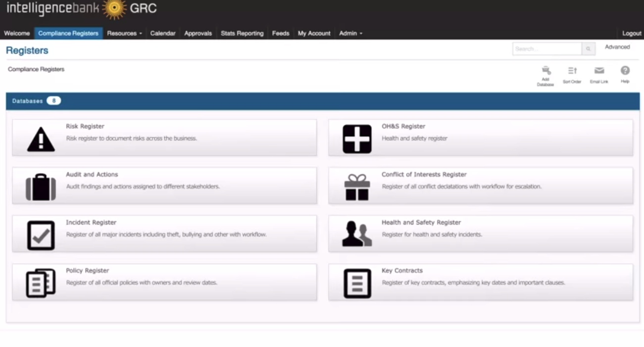Click the Incident Register checkmark icon
The image size is (644, 347).
click(41, 235)
